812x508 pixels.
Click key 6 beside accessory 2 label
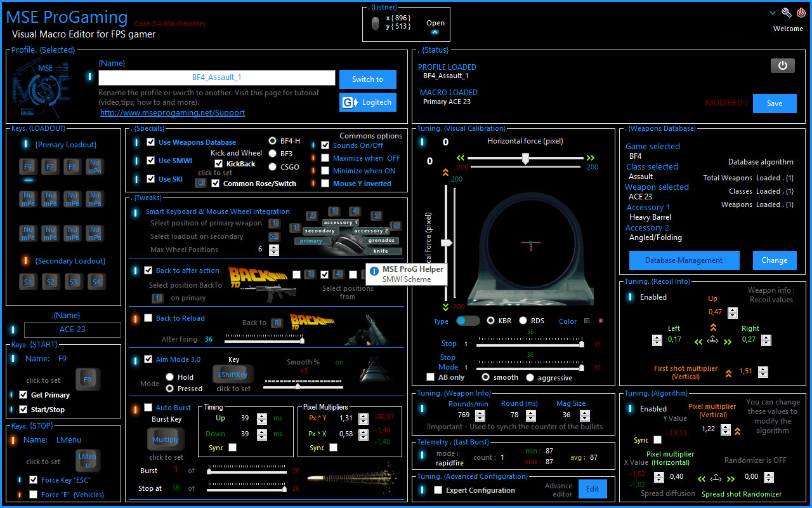click(x=395, y=225)
